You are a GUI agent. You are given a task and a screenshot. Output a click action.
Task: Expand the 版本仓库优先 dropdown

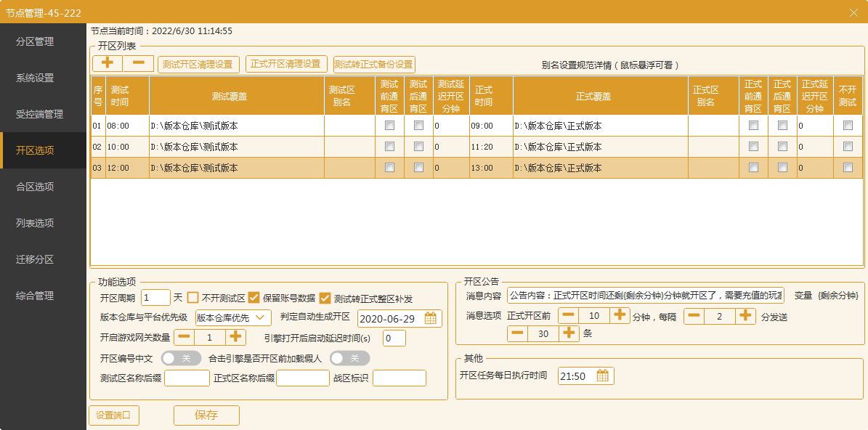coord(233,317)
